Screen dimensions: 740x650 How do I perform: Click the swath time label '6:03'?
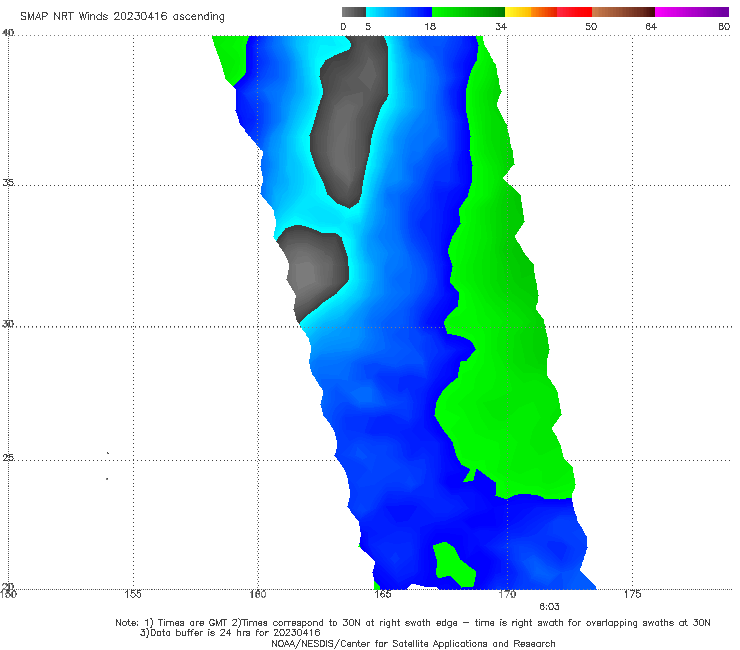tap(549, 607)
